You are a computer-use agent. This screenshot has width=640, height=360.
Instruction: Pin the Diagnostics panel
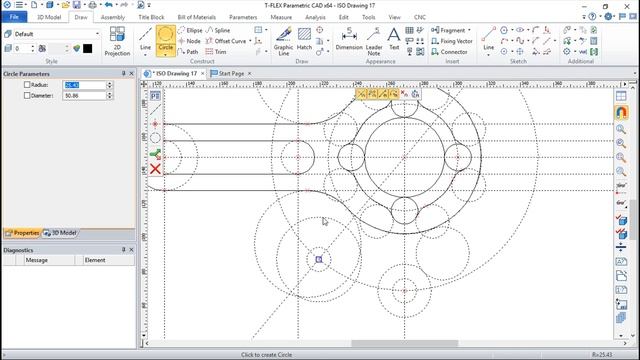point(123,249)
